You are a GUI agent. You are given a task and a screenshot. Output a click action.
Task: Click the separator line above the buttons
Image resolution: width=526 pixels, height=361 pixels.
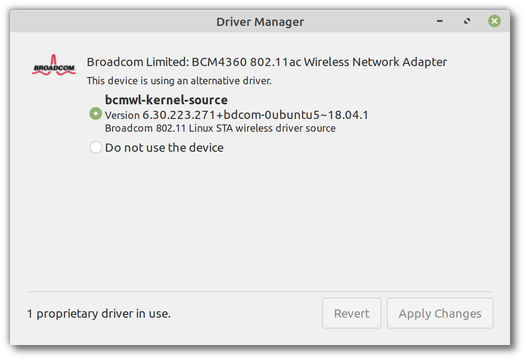(260, 291)
